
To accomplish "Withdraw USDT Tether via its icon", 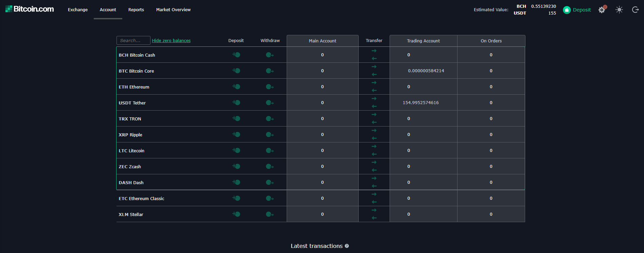I will click(x=270, y=103).
